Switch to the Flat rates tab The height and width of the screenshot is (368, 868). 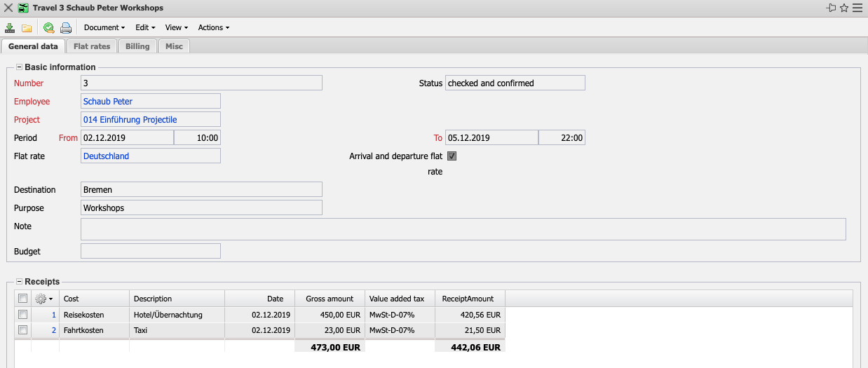point(92,46)
